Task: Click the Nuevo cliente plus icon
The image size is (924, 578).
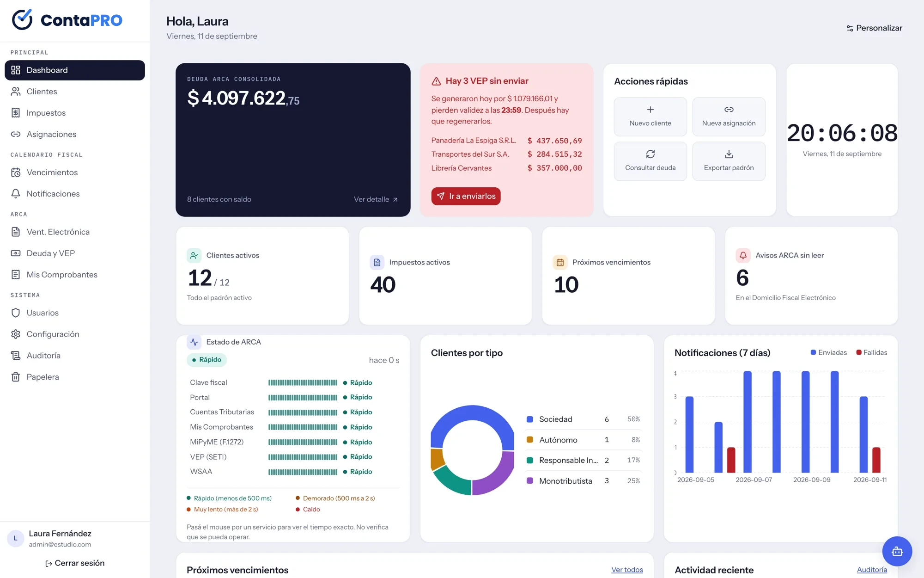Action: (650, 110)
